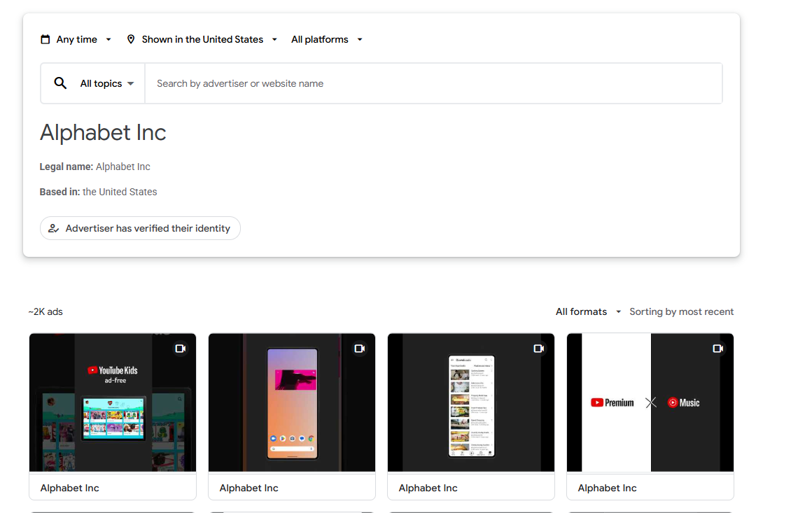
Task: Open the All topics dropdown
Action: pyautogui.click(x=106, y=83)
